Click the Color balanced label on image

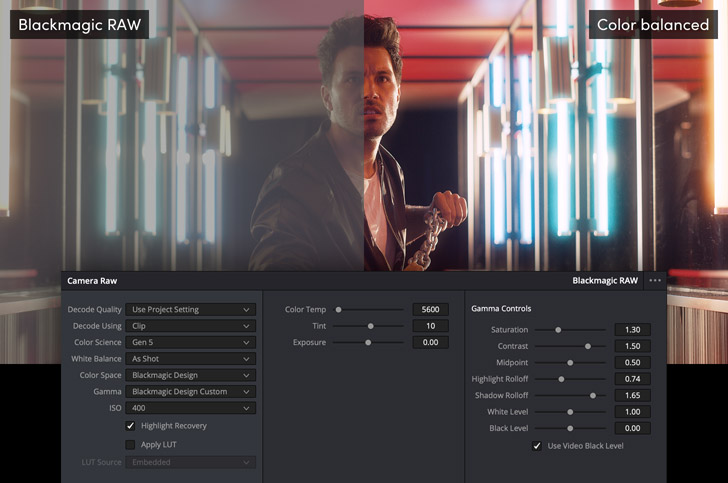pos(653,25)
